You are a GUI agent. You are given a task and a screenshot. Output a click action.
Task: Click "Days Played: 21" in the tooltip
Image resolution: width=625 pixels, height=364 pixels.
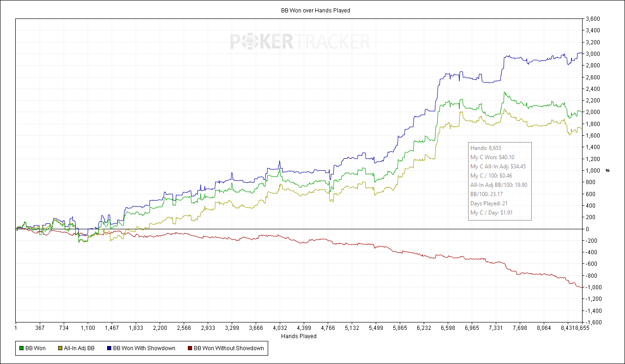[489, 203]
